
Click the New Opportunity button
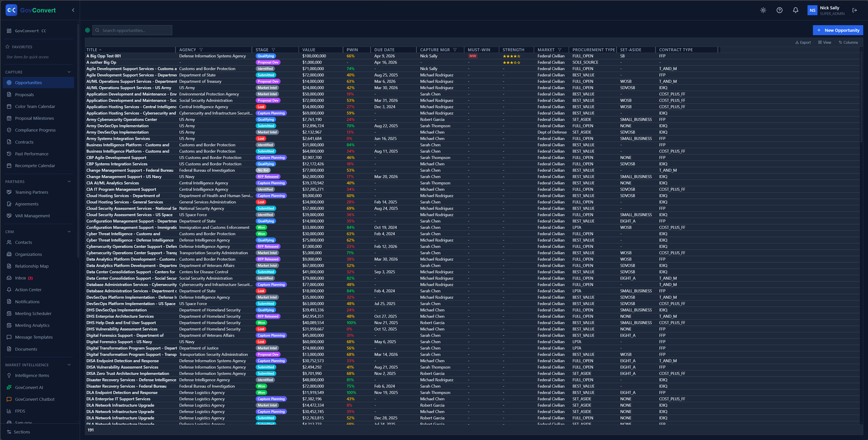tap(838, 30)
